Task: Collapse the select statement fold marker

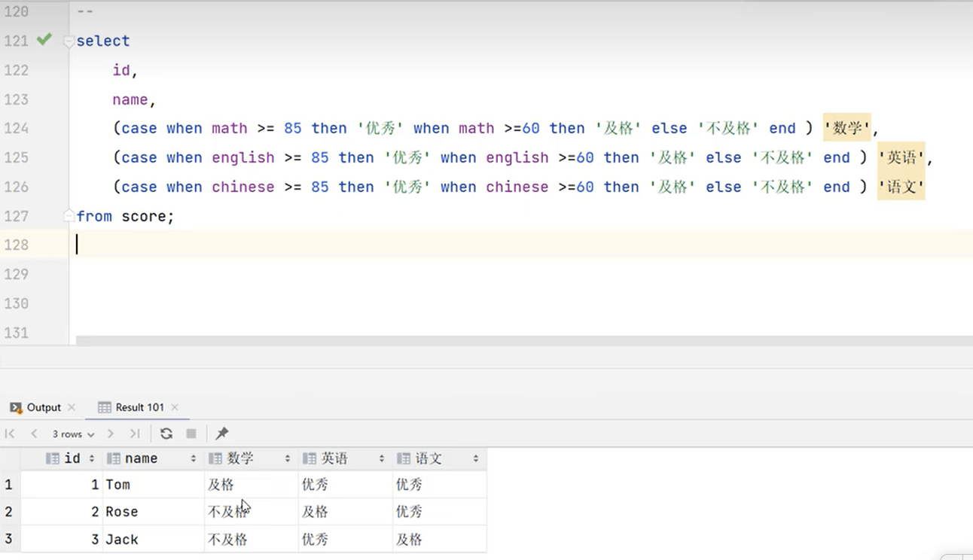Action: coord(69,41)
